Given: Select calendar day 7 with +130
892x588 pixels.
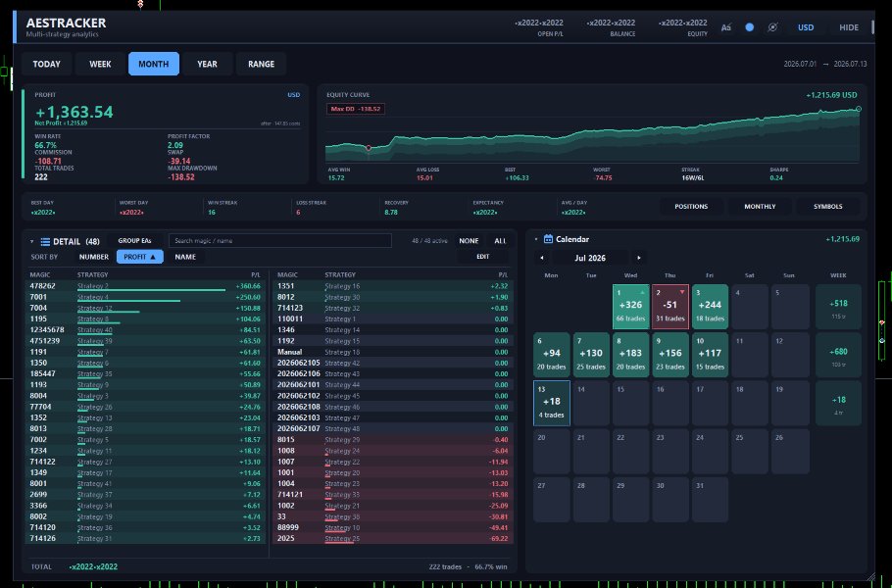Looking at the screenshot, I should [x=591, y=355].
